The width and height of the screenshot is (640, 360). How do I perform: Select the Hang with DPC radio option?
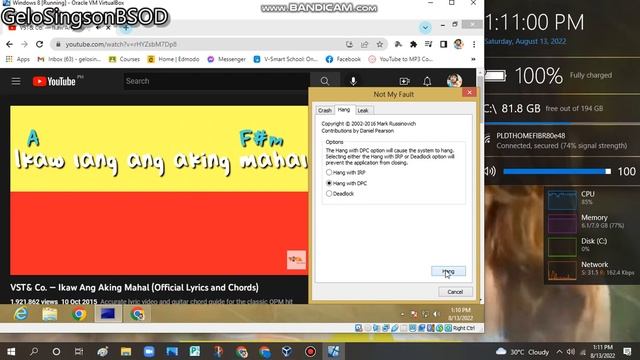tap(347, 183)
